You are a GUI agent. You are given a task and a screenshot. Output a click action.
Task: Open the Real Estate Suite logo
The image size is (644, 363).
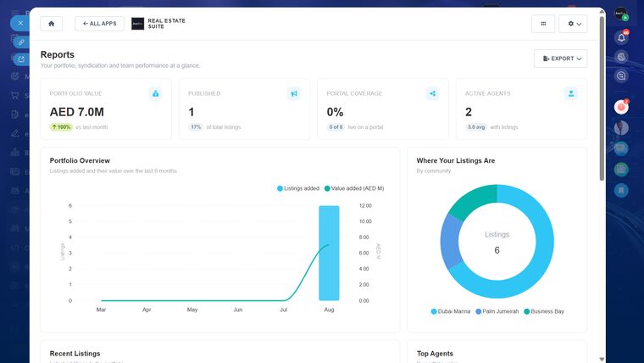tap(137, 24)
